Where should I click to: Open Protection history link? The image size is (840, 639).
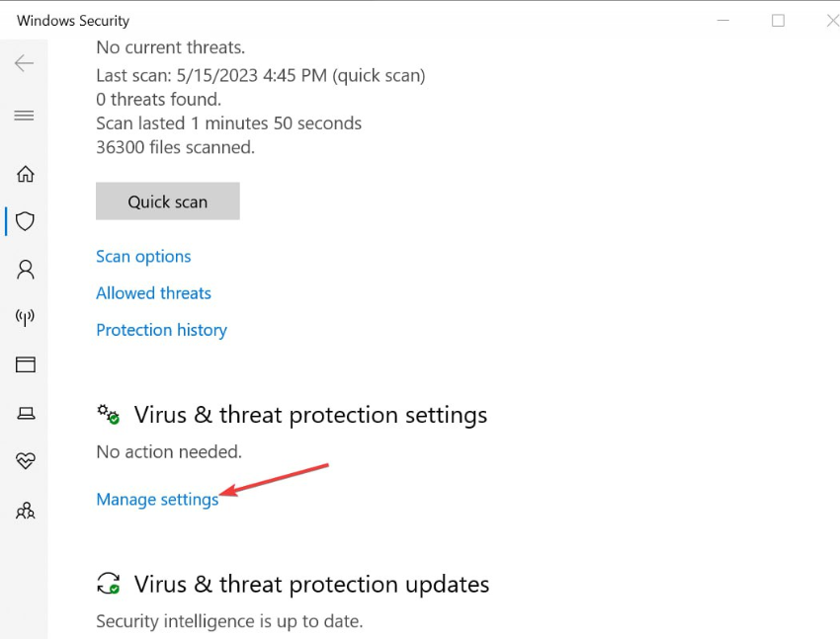pos(161,330)
